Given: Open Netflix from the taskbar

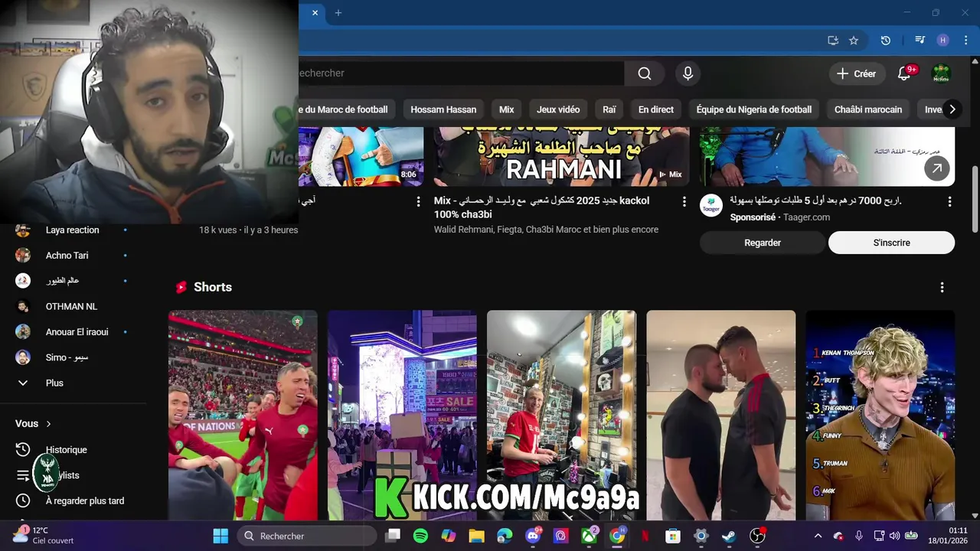Looking at the screenshot, I should click(x=645, y=536).
